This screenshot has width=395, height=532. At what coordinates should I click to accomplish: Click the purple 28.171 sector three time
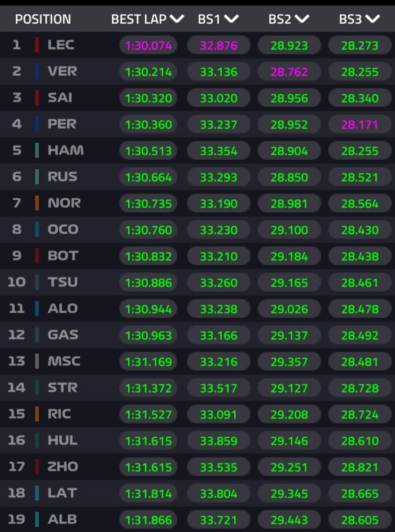[359, 124]
